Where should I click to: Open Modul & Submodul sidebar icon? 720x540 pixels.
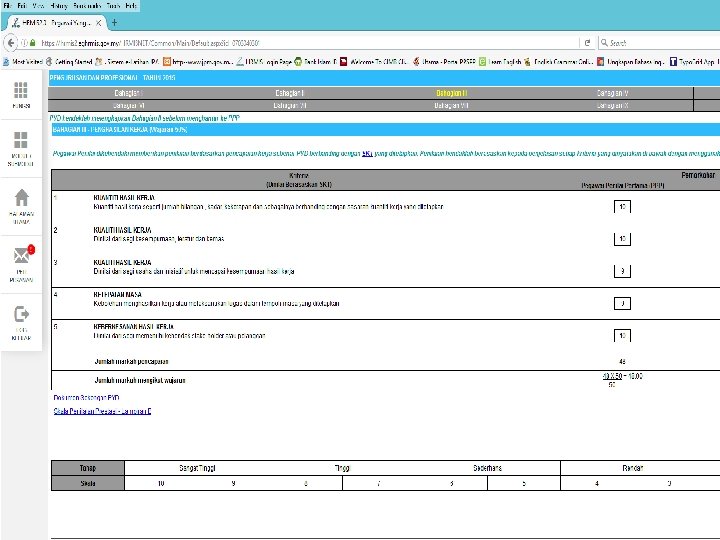(x=21, y=140)
